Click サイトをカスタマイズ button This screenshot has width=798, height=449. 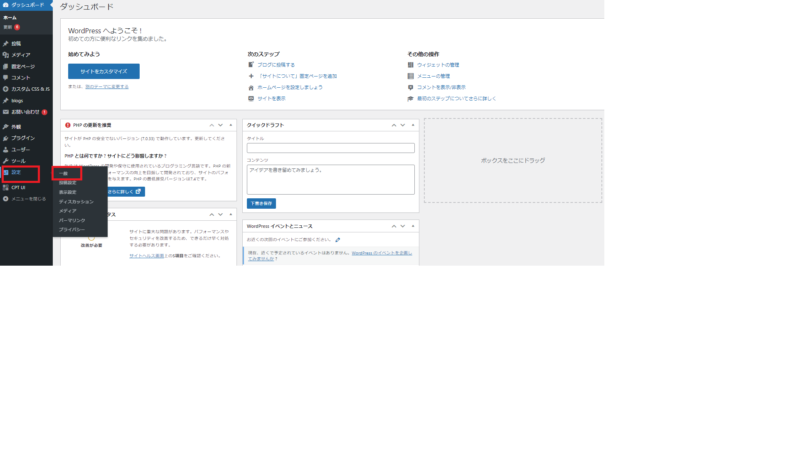103,72
